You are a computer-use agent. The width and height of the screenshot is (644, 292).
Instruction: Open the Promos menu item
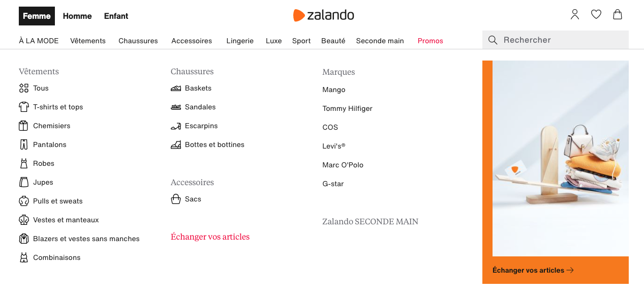431,41
